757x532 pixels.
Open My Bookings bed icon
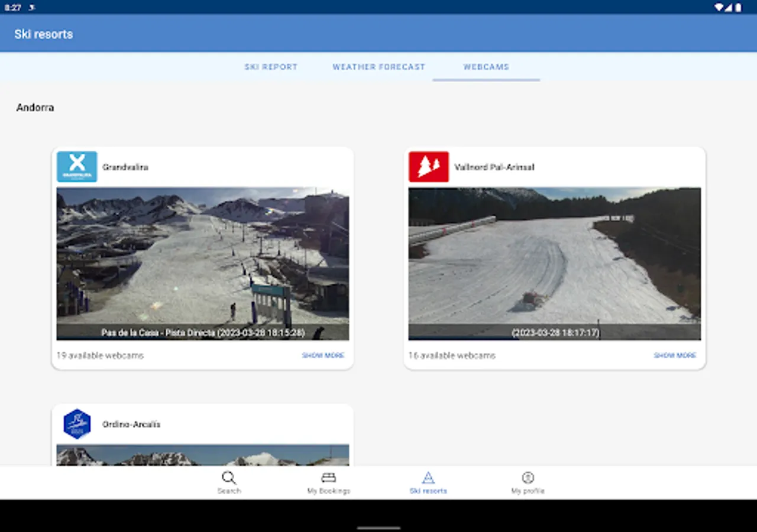point(328,478)
